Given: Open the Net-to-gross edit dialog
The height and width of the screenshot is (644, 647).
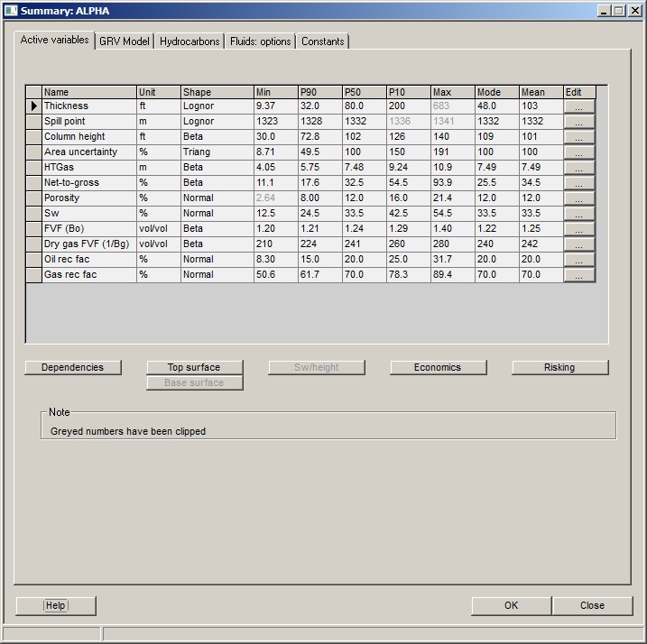Looking at the screenshot, I should click(x=579, y=183).
